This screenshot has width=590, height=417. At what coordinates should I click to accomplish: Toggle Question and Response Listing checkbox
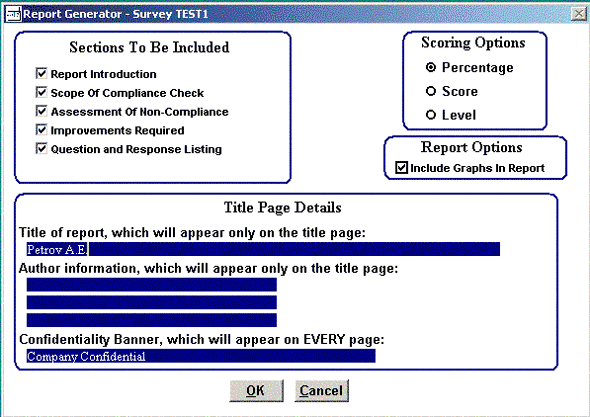[41, 149]
